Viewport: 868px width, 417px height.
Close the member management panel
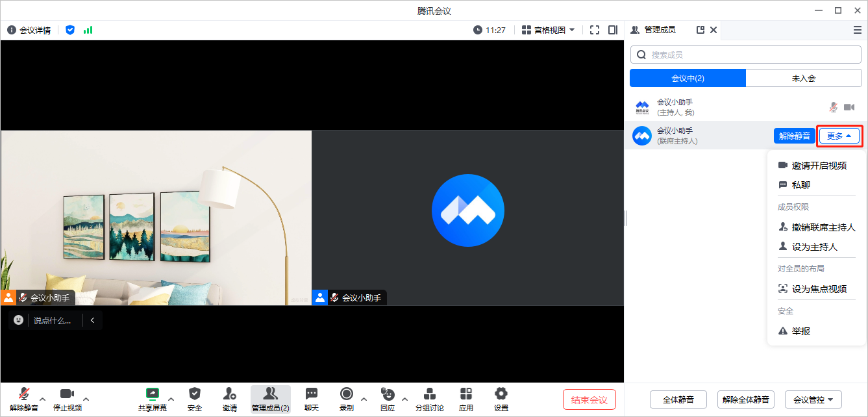(x=713, y=30)
